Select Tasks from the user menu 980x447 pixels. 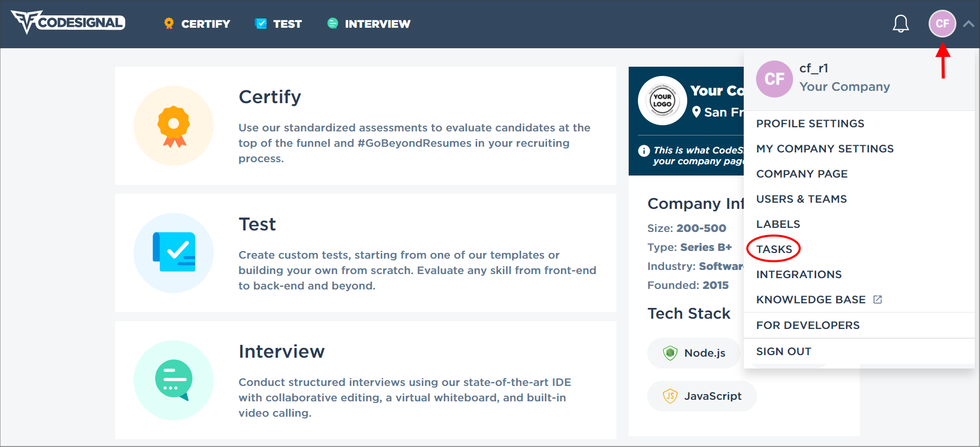pyautogui.click(x=774, y=249)
